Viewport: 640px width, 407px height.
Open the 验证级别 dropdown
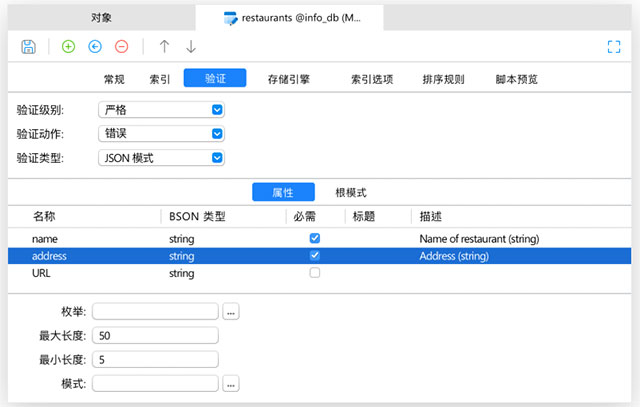162,110
